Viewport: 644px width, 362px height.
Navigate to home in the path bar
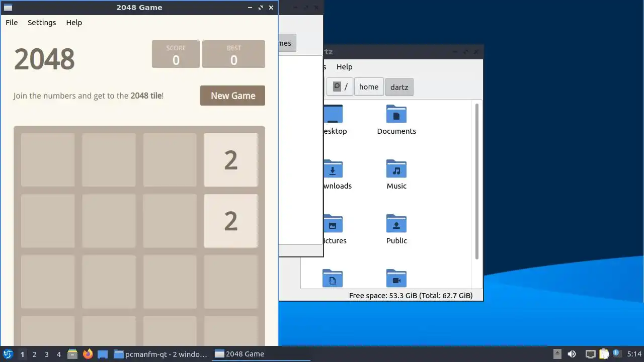click(369, 86)
